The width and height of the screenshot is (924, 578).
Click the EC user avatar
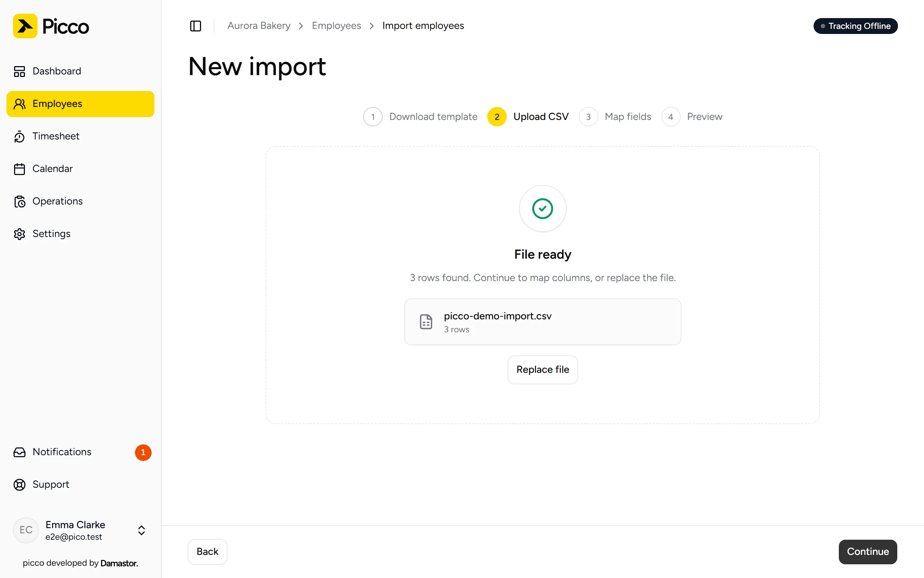26,530
